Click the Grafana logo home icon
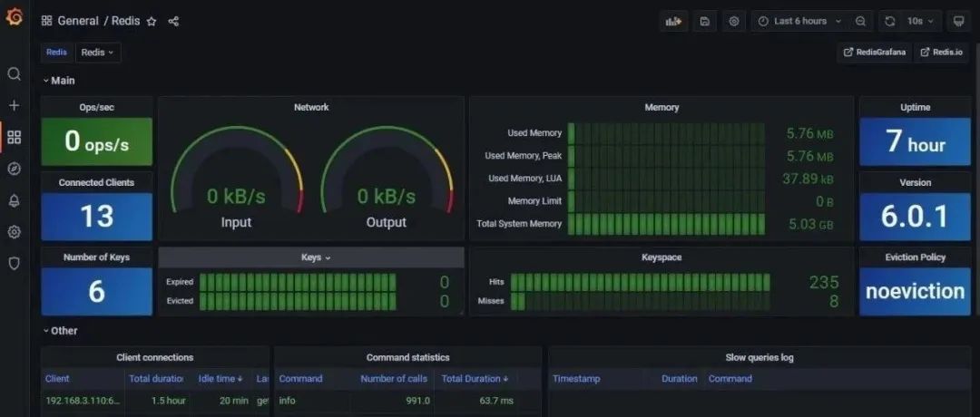 pos(14,18)
